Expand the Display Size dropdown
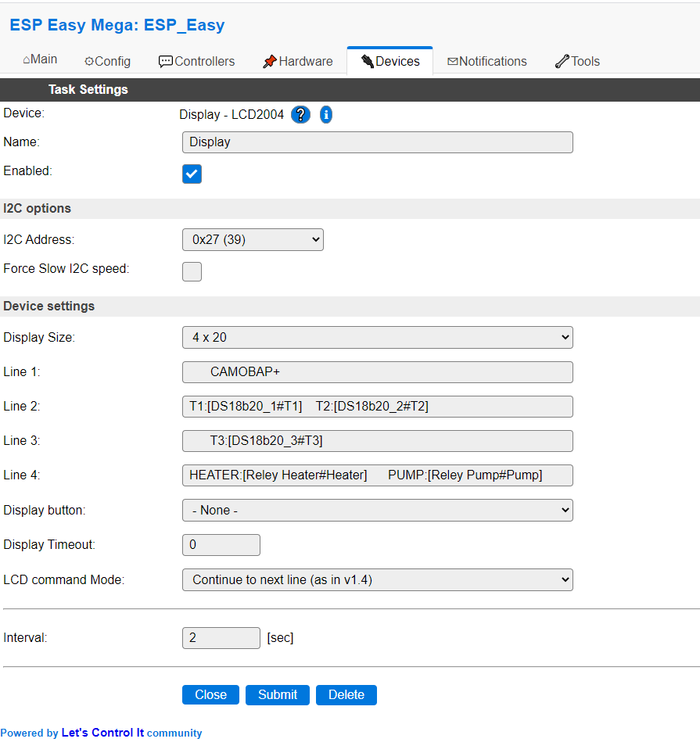Screen dimensions: 700x753 click(x=378, y=338)
